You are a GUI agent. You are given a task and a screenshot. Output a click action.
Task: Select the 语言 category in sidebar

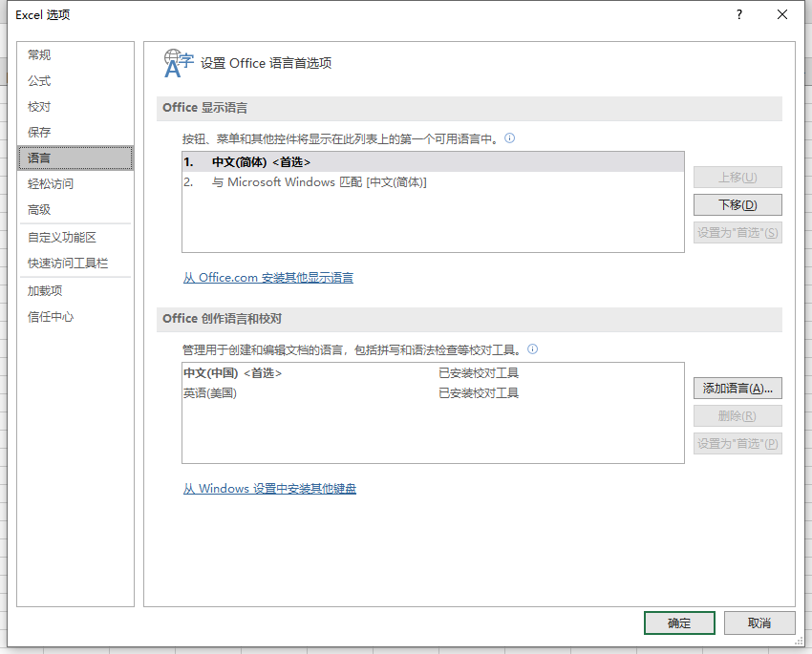tap(75, 158)
